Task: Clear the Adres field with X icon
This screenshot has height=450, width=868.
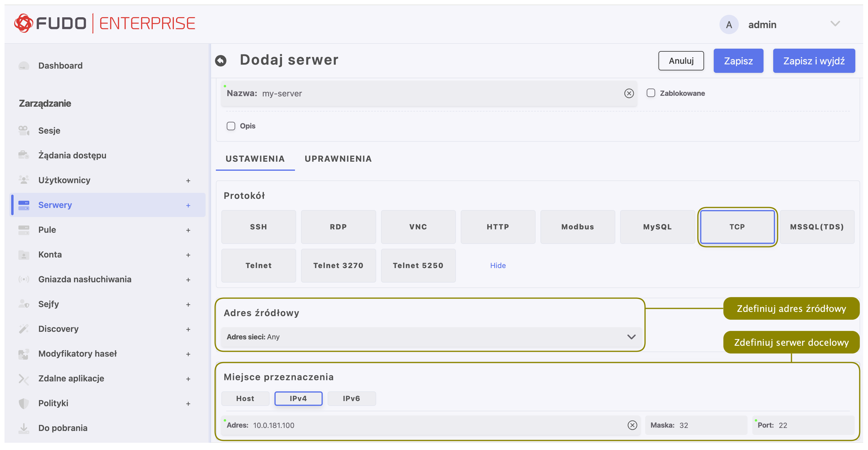Action: tap(632, 425)
